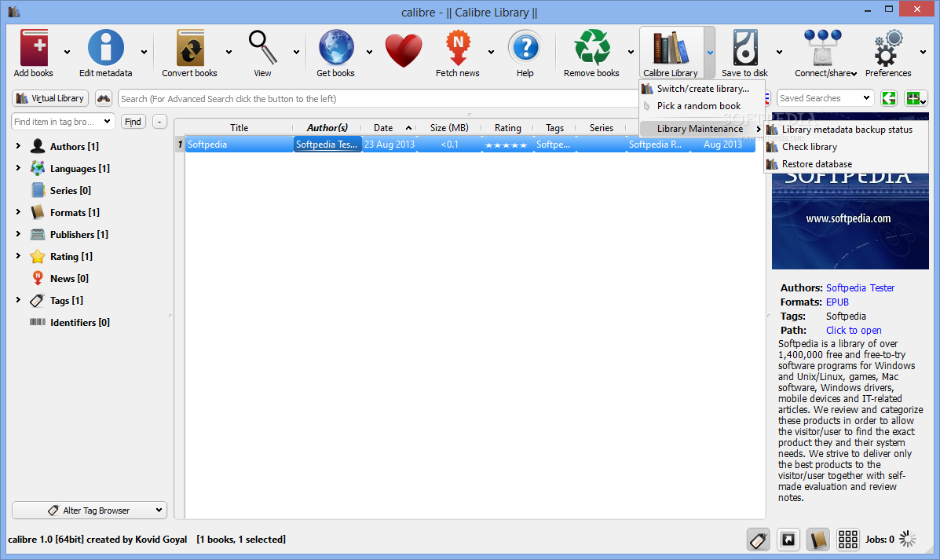Open Edit metadata dropdown arrow

(x=144, y=52)
